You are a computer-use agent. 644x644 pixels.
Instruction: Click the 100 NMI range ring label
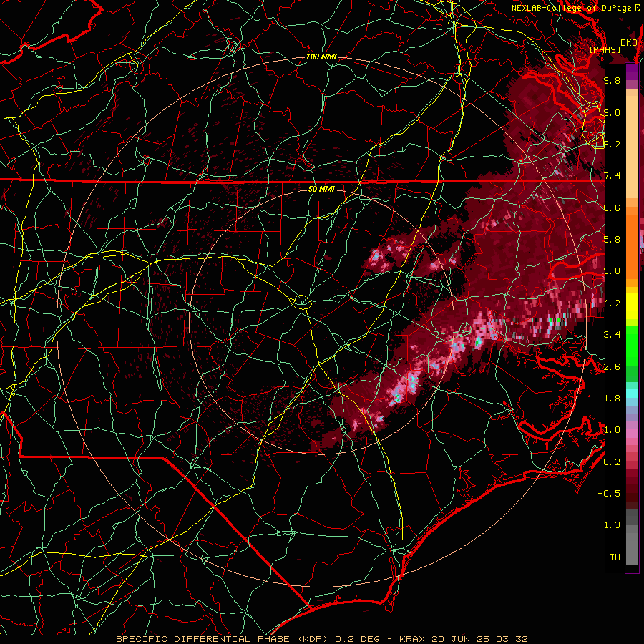coord(321,57)
